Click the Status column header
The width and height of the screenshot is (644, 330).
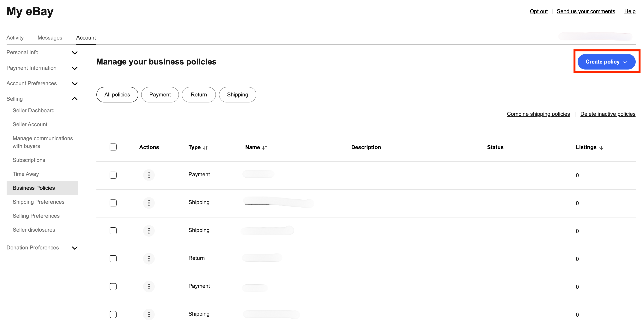(x=495, y=148)
